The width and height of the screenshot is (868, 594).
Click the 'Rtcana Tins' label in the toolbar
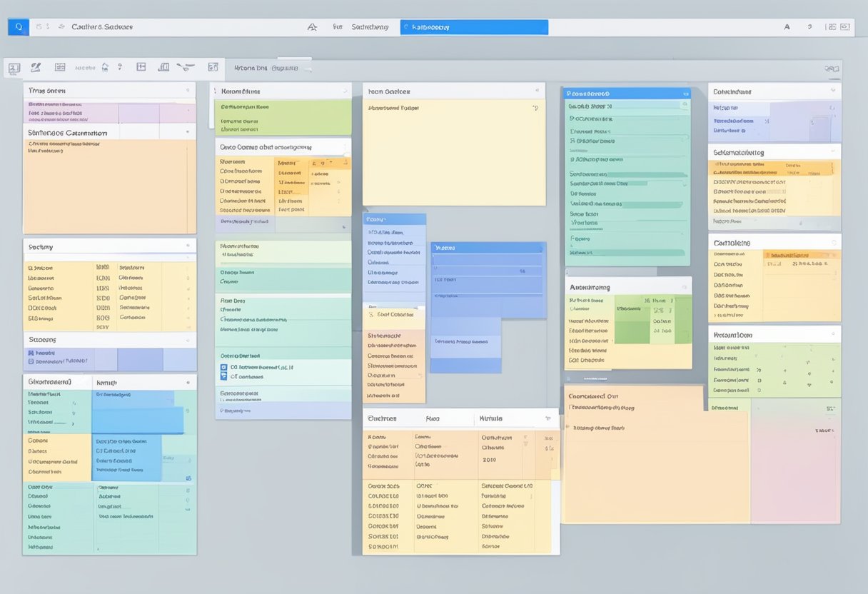point(251,69)
